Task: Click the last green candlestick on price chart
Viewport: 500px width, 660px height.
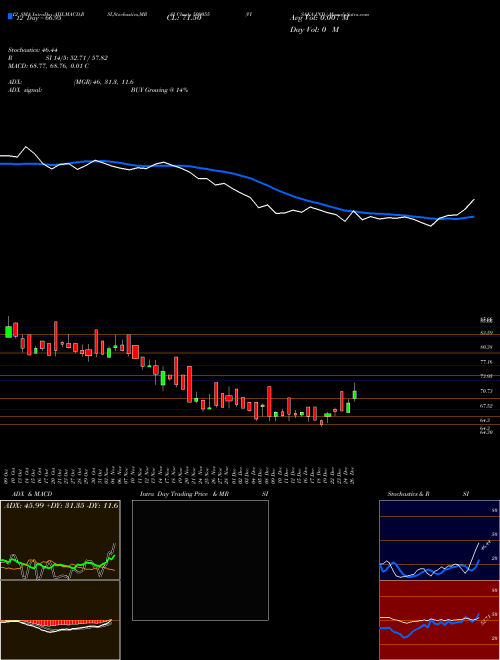Action: click(x=355, y=394)
